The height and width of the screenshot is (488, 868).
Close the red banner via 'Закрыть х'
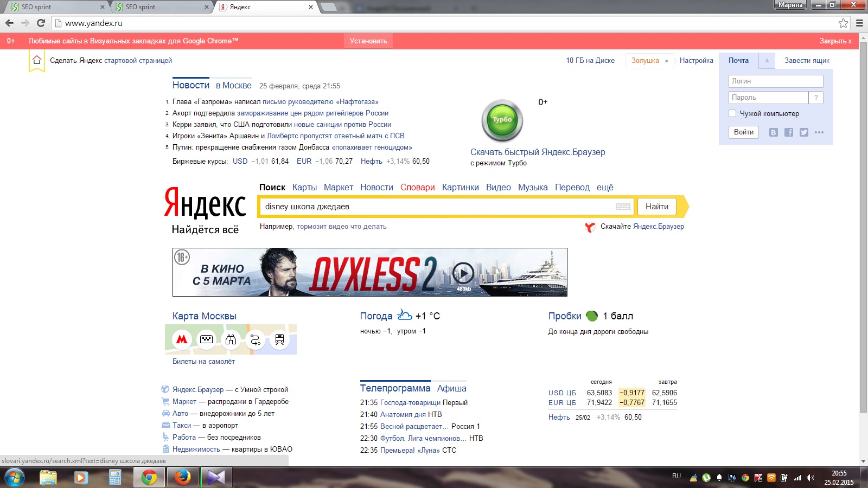(x=835, y=41)
